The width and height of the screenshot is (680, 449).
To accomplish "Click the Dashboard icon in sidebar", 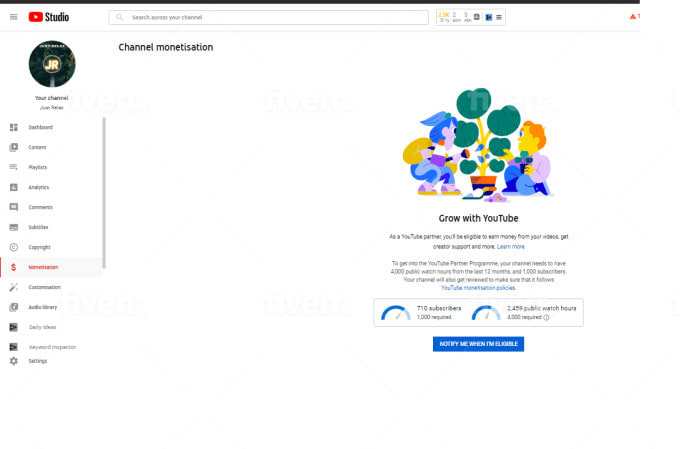I will click(x=14, y=127).
